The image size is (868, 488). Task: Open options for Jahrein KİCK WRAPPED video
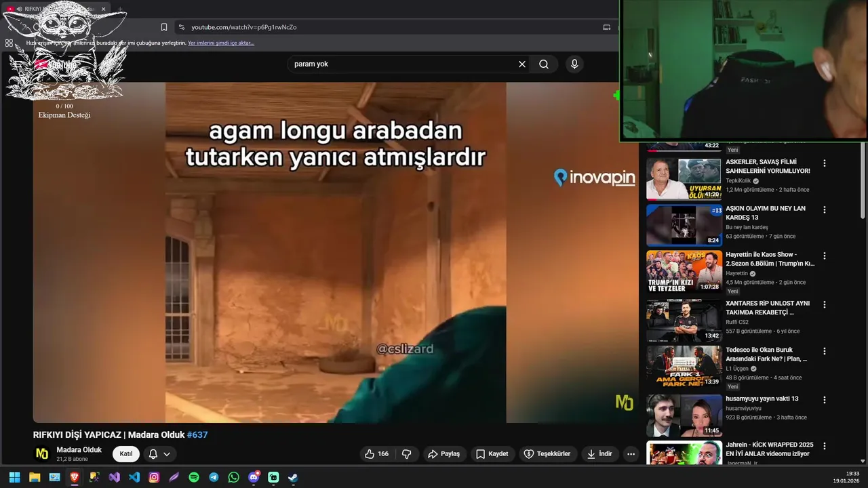[x=825, y=446]
